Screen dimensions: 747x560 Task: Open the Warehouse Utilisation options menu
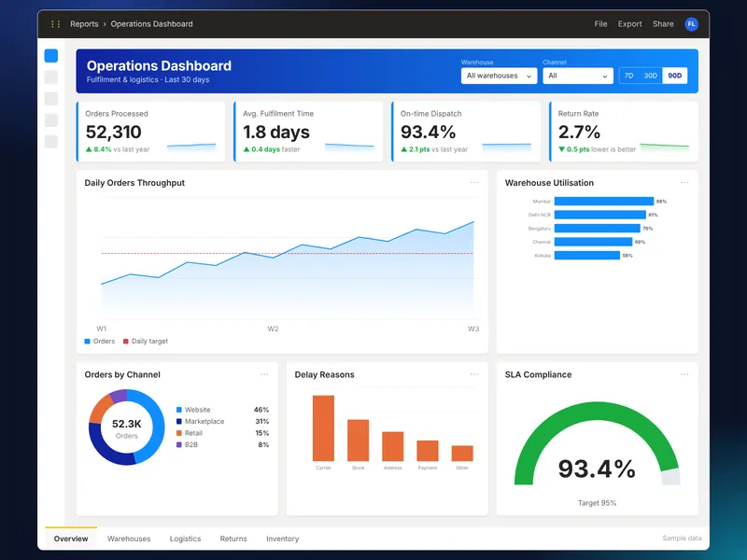tap(684, 182)
